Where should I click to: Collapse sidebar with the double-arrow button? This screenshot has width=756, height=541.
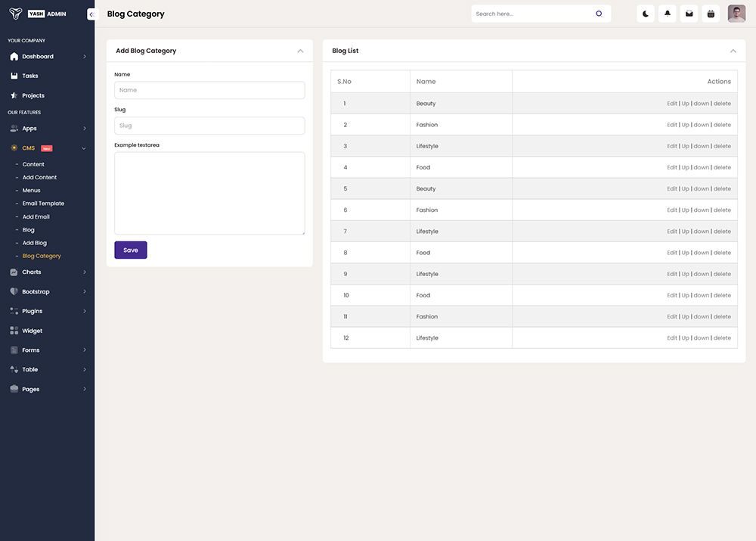(91, 14)
